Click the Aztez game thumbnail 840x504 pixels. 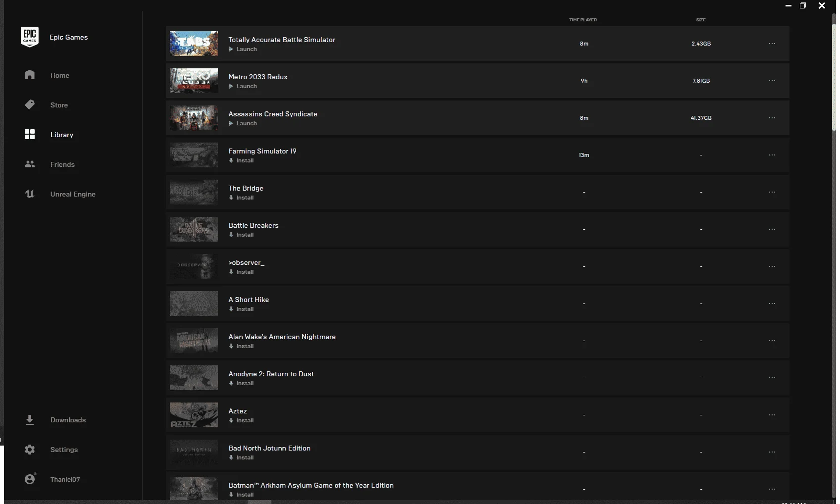[194, 415]
